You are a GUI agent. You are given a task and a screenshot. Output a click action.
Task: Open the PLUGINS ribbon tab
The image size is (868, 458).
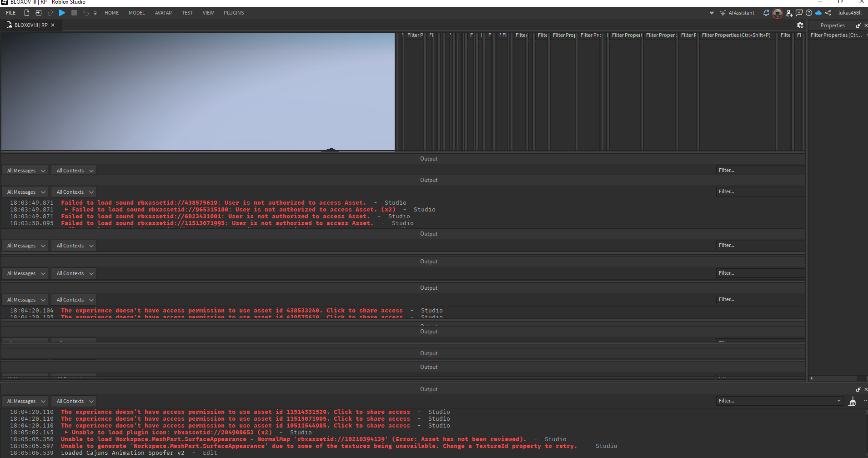234,13
